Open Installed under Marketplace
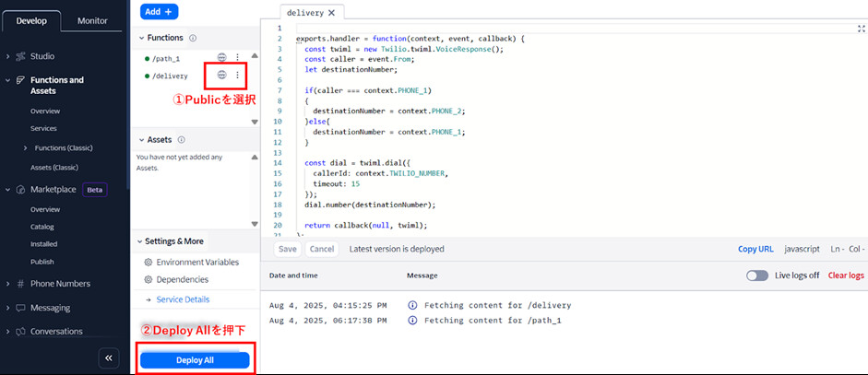 (43, 244)
